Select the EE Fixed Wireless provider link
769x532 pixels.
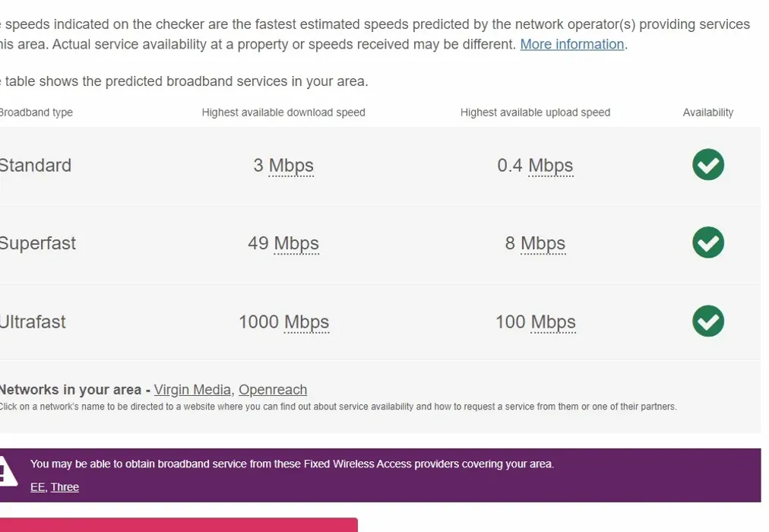pyautogui.click(x=36, y=486)
